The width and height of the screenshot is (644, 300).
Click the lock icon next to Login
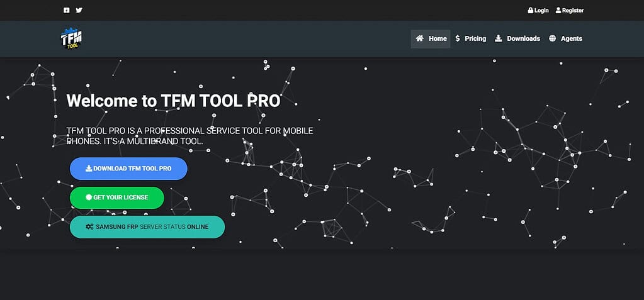coord(531,10)
